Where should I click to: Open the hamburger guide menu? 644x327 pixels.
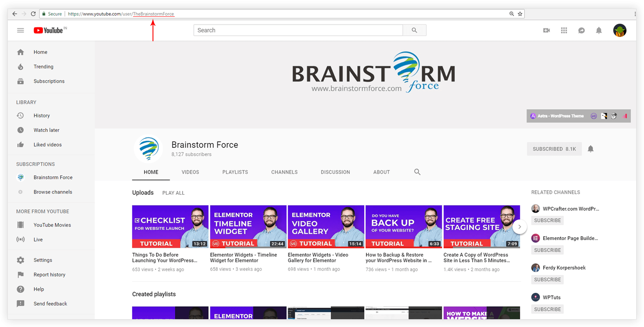click(21, 30)
